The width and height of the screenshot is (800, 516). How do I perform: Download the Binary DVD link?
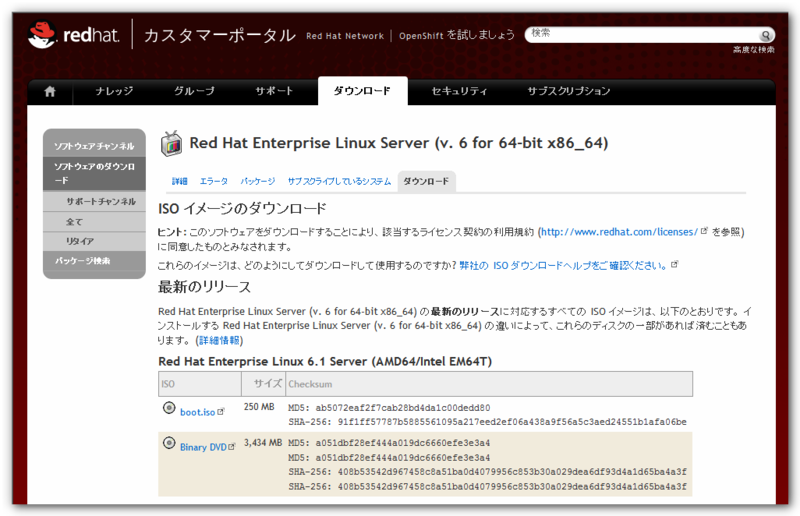pyautogui.click(x=203, y=447)
